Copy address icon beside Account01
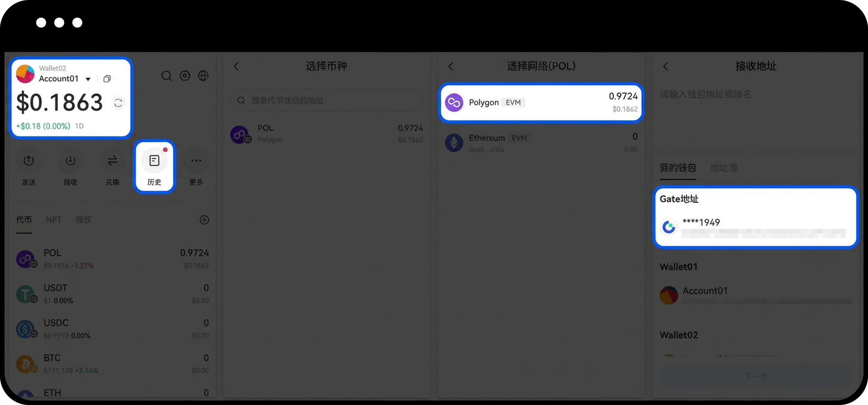Viewport: 868px width, 405px height. [107, 79]
